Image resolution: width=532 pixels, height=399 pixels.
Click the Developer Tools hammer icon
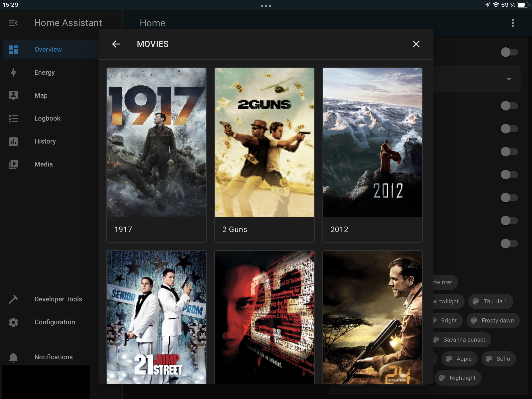pyautogui.click(x=13, y=299)
